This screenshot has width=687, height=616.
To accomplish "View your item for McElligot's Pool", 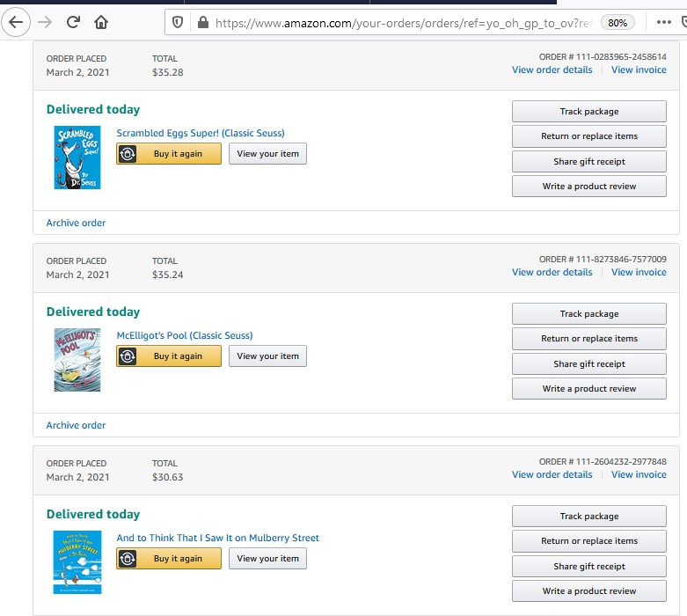I will coord(267,356).
